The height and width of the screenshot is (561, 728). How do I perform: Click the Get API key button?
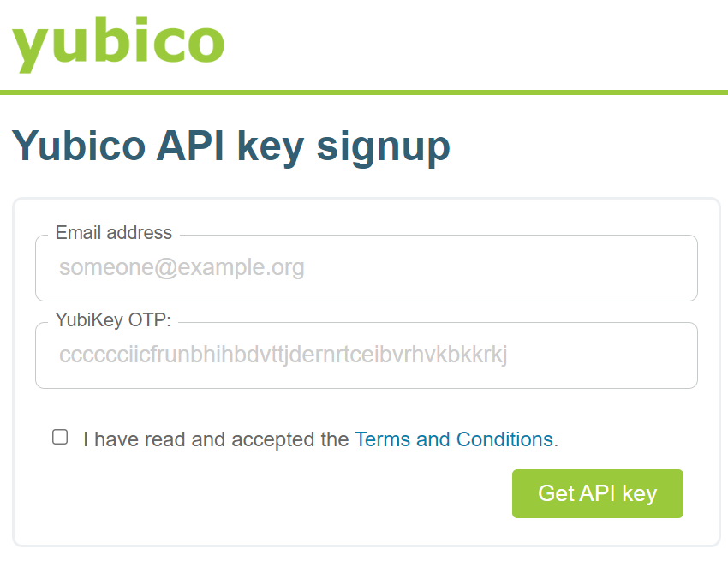coord(598,493)
